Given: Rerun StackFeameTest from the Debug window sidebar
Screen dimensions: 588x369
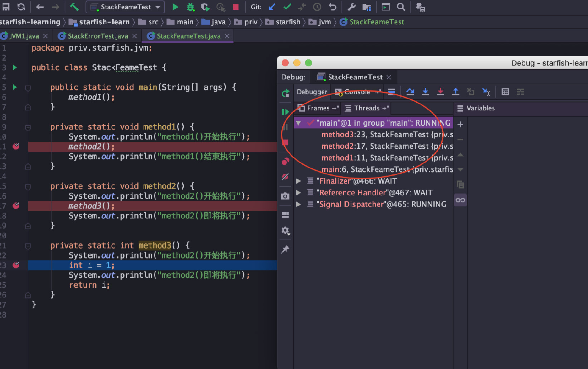Looking at the screenshot, I should click(x=285, y=93).
